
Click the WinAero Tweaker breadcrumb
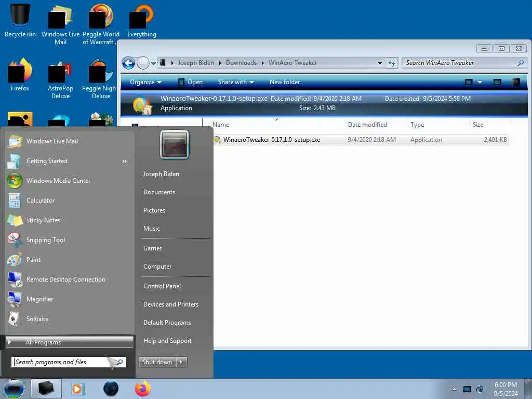tap(292, 63)
